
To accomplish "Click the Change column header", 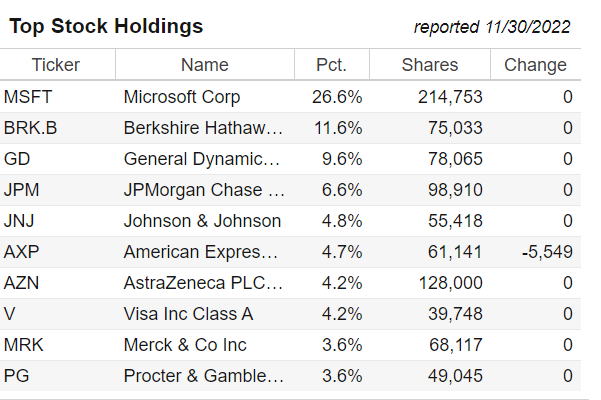I will pos(535,65).
